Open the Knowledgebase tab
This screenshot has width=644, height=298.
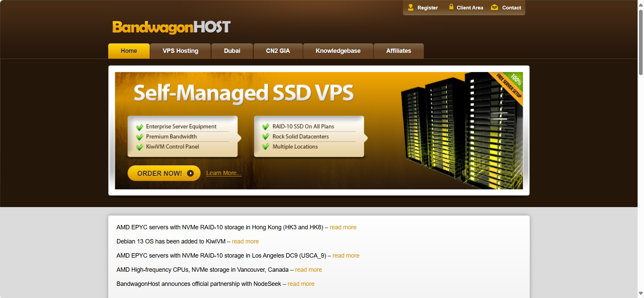(338, 51)
